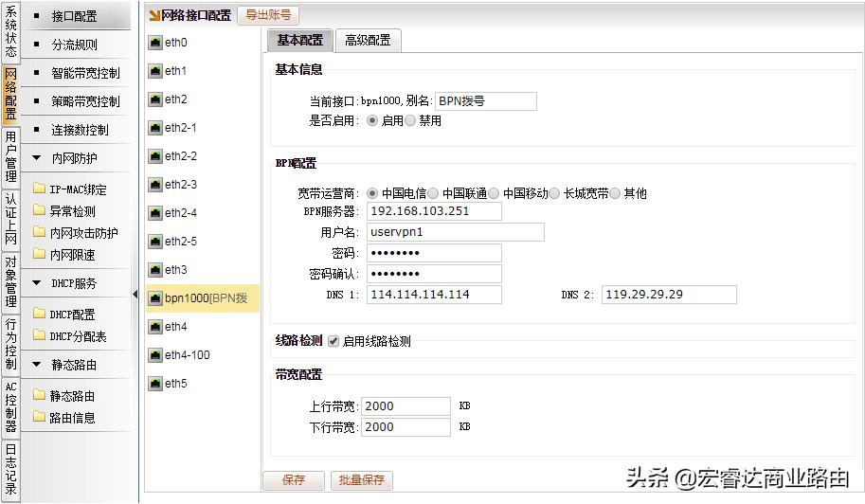Click the eth1 interface icon
The image size is (865, 504).
[x=155, y=71]
